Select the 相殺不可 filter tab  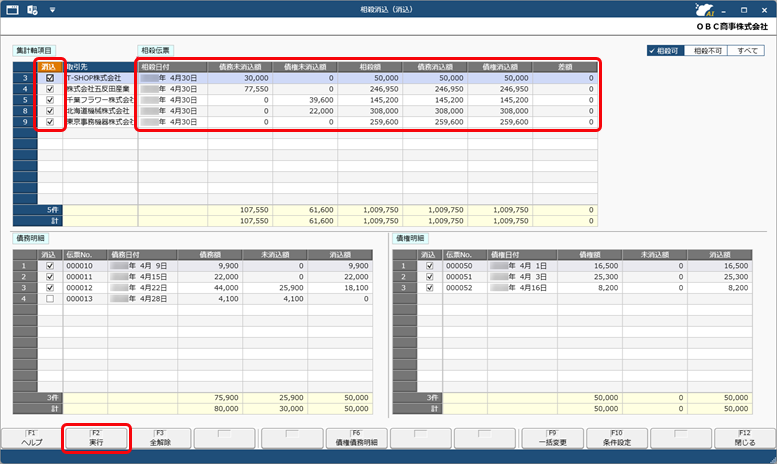(x=706, y=51)
